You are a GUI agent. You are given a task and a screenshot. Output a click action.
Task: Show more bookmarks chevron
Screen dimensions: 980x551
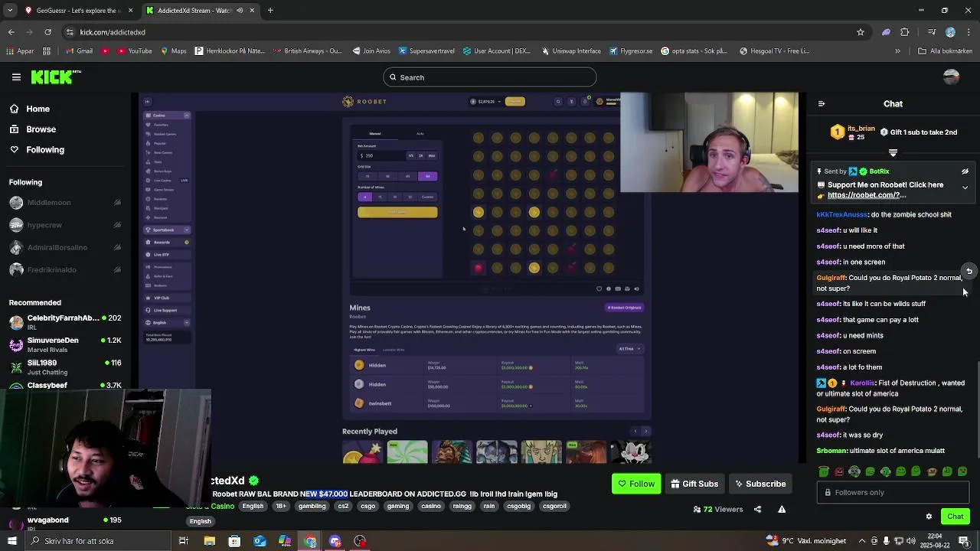(899, 51)
